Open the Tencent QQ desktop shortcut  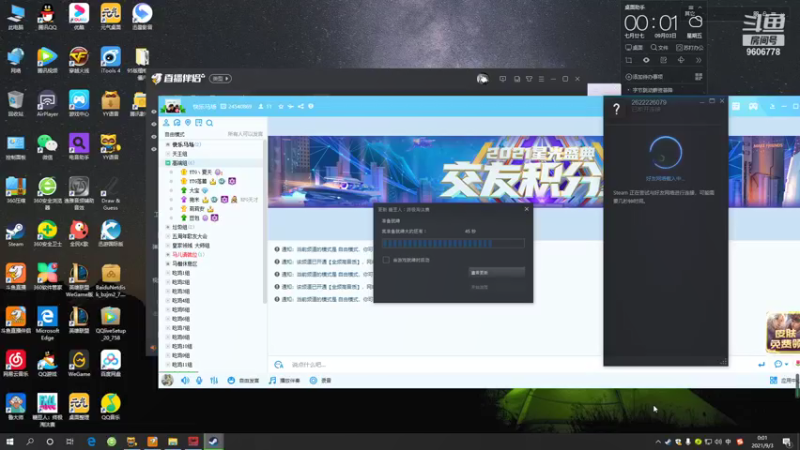click(47, 16)
